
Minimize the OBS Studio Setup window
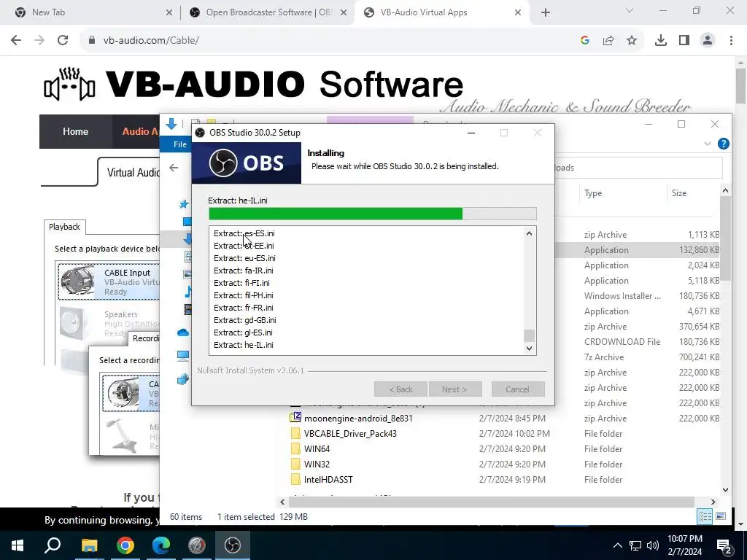click(471, 133)
